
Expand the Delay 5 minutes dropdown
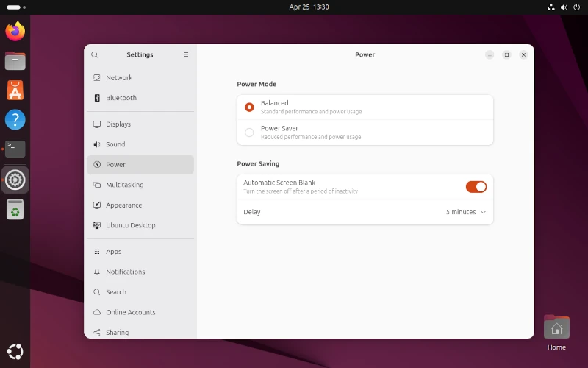coord(466,212)
